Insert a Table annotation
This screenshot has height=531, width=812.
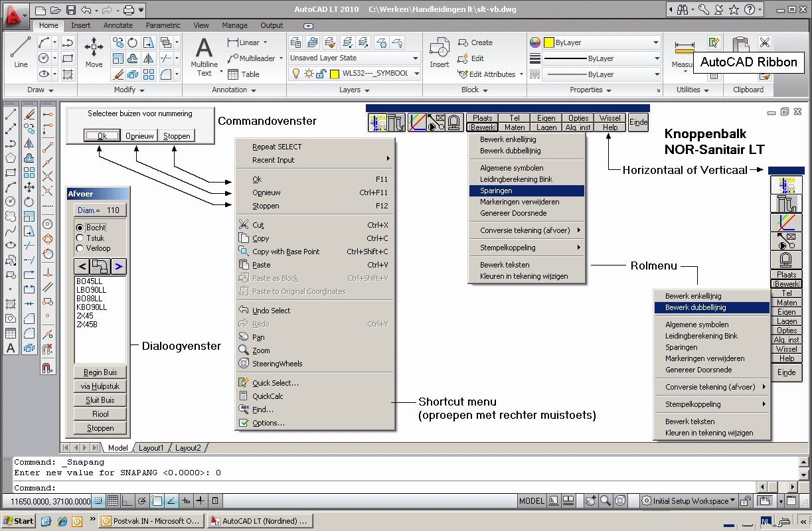click(x=244, y=74)
